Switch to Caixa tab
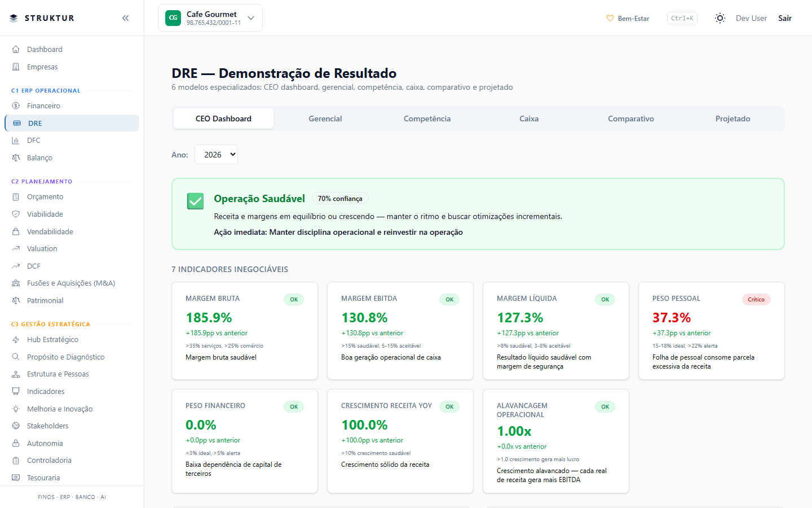 529,119
